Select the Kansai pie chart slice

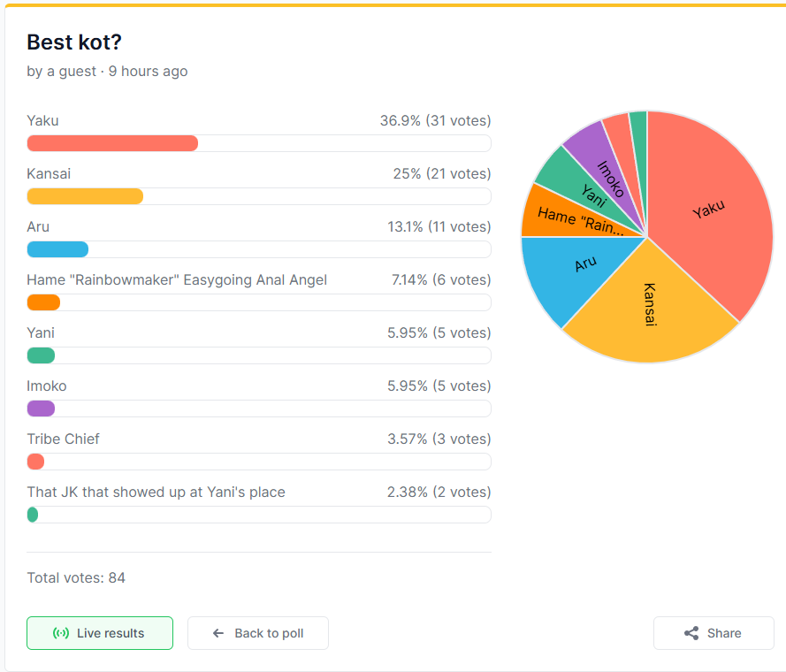pos(650,306)
